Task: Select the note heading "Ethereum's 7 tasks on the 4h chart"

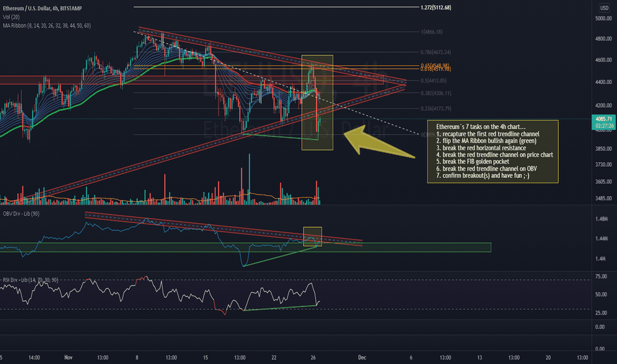Action: pyautogui.click(x=481, y=126)
